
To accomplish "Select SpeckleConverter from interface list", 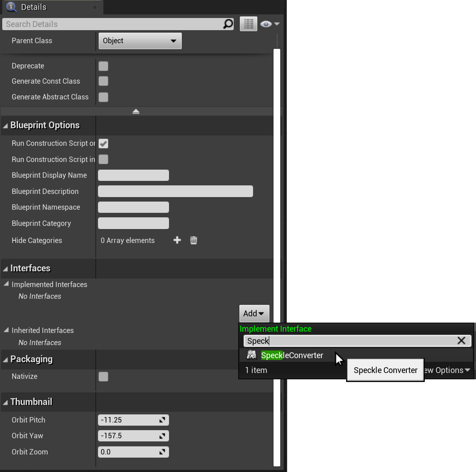I will coord(356,355).
